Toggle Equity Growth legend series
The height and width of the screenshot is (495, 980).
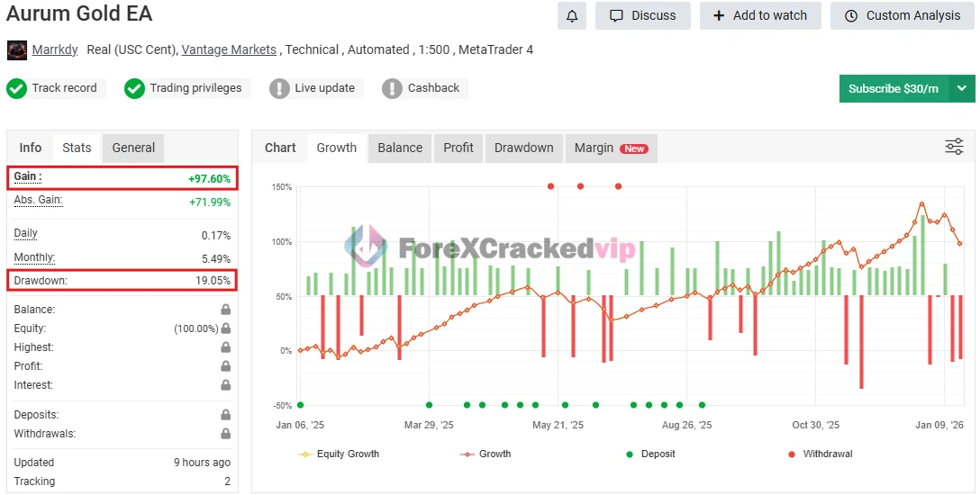[338, 454]
